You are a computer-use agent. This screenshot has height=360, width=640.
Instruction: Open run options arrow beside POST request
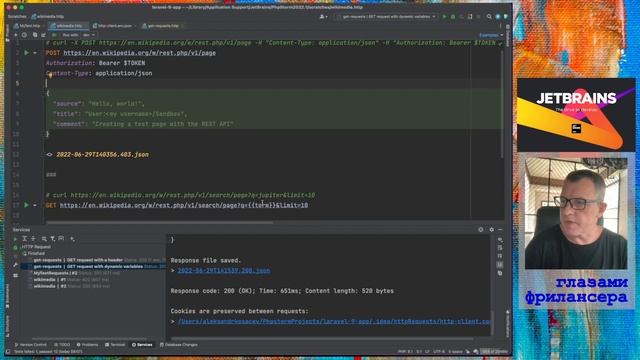point(35,53)
